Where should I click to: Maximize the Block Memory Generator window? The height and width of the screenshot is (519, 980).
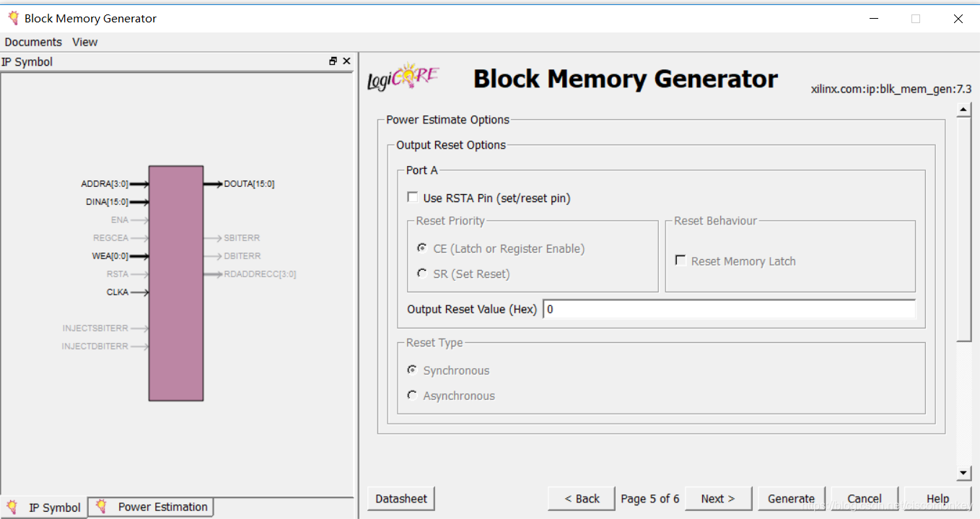pyautogui.click(x=916, y=19)
